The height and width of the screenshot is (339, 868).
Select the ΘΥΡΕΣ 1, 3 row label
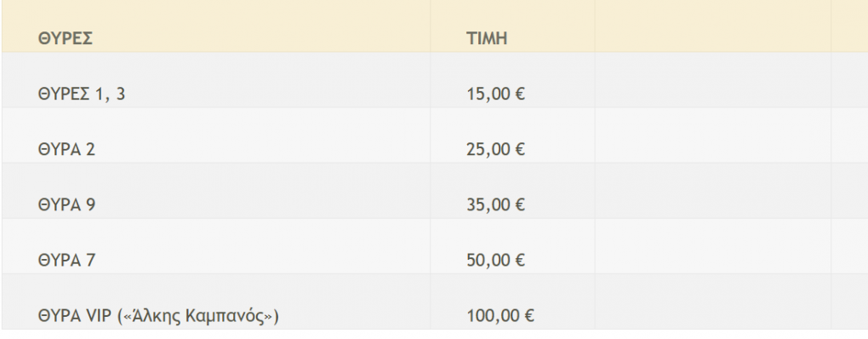tap(82, 95)
